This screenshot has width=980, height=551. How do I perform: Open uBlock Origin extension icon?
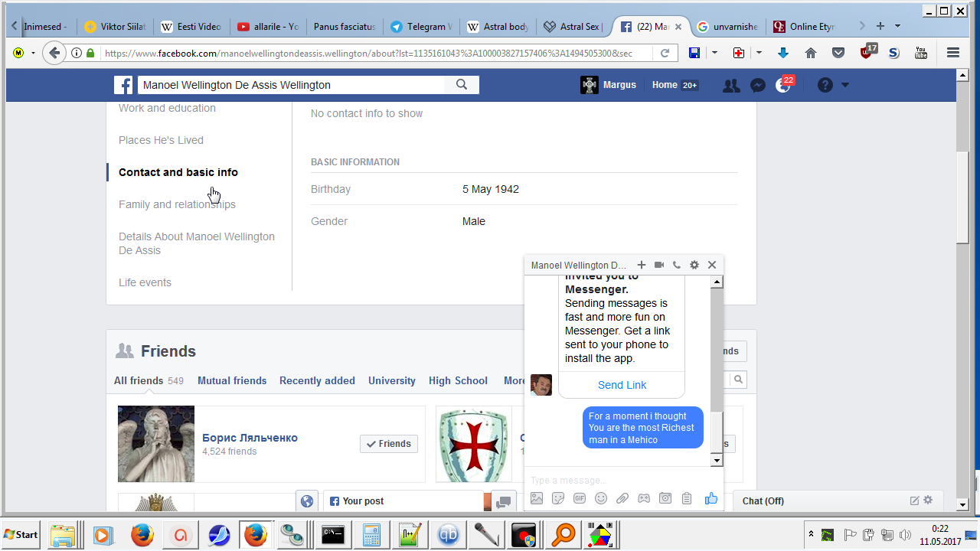point(867,52)
